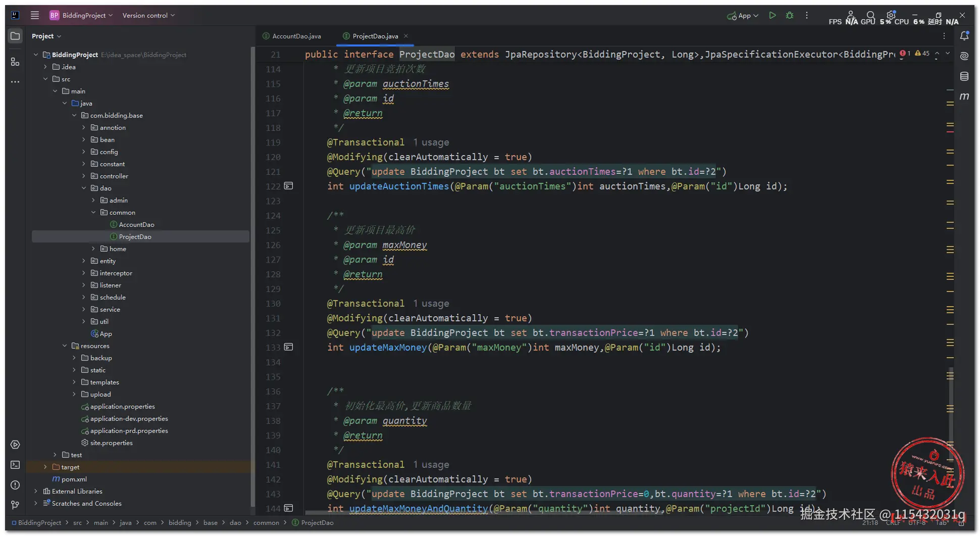
Task: Open the Database tool window
Action: 964,76
